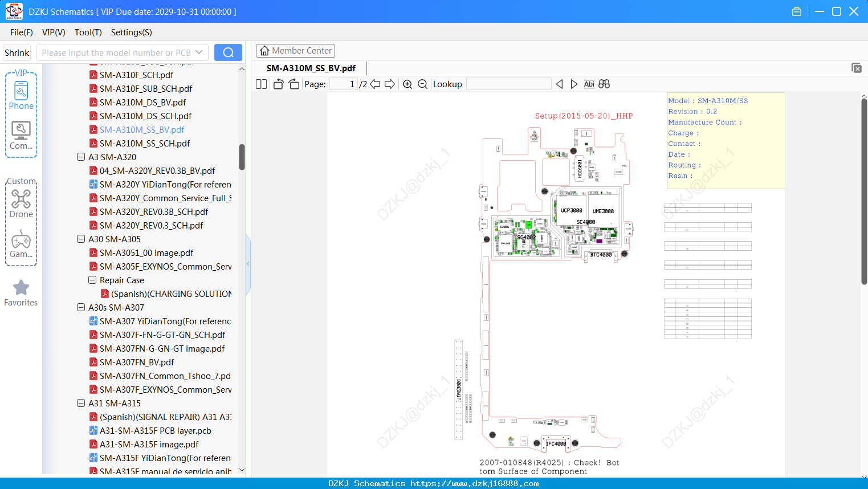Toggle the Abi text match option

point(589,84)
